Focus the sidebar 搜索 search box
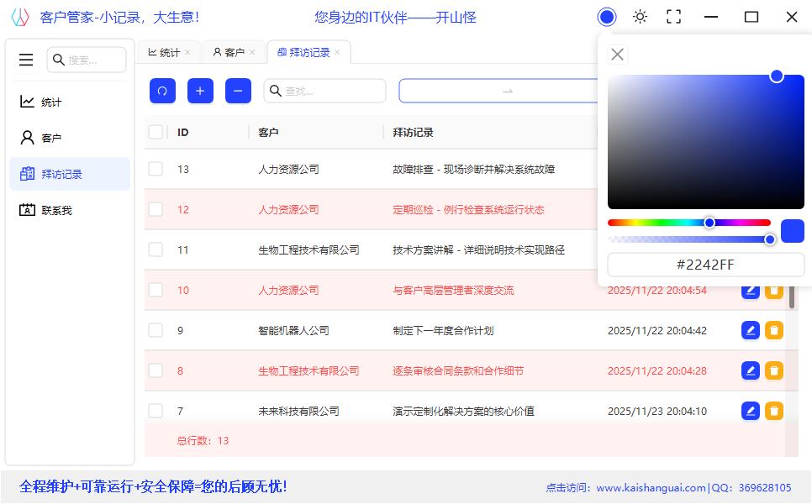 click(87, 60)
